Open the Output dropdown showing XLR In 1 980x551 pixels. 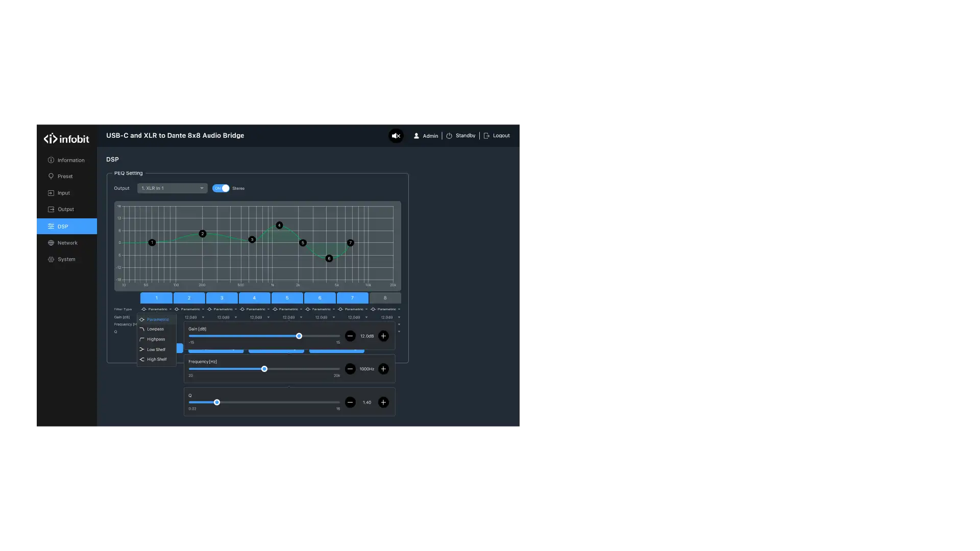(x=173, y=188)
